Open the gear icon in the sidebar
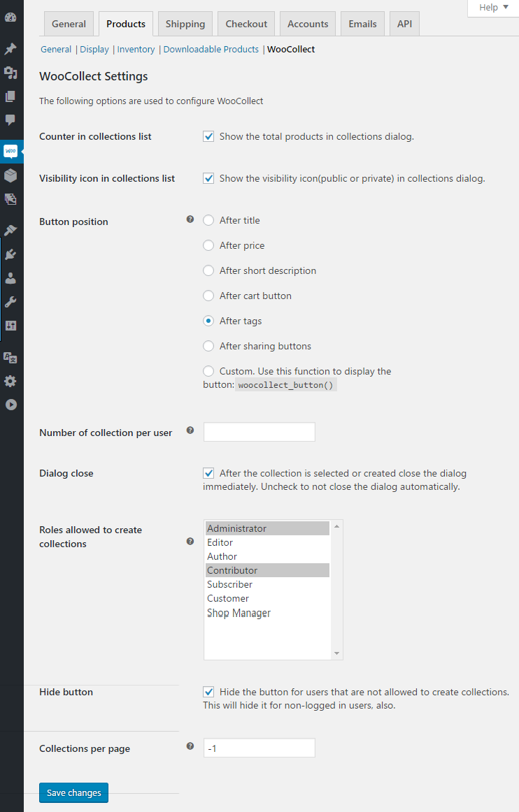Screen dimensions: 519x812 [10, 381]
